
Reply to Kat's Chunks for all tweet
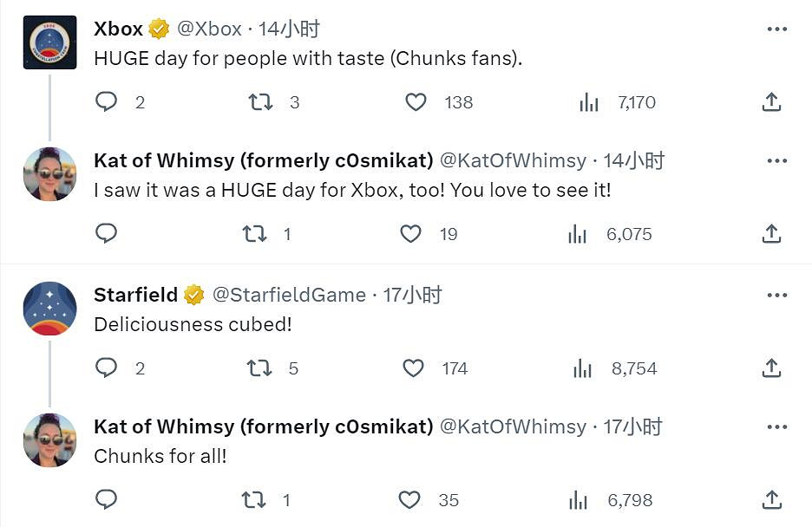106,500
